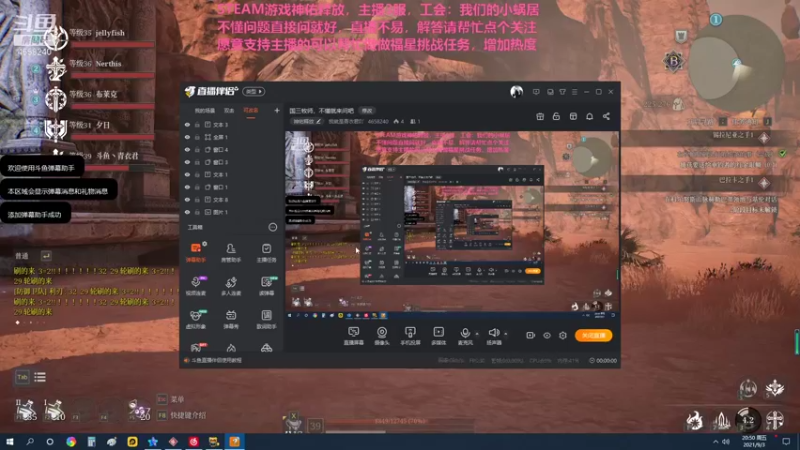The height and width of the screenshot is (450, 800).
Task: Open the game list menu icon beside Tab
Action: 40,378
